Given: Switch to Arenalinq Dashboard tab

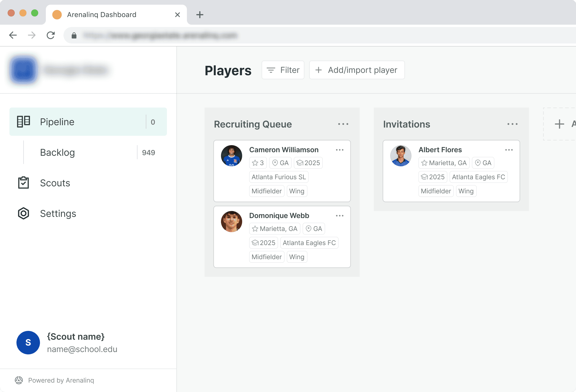Looking at the screenshot, I should tap(102, 15).
